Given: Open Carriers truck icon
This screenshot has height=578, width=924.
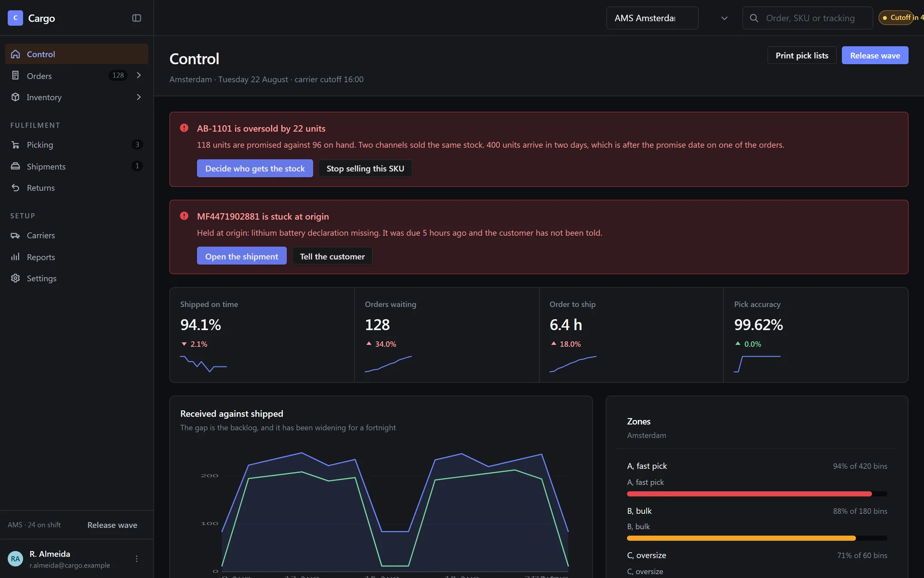Looking at the screenshot, I should coord(15,235).
